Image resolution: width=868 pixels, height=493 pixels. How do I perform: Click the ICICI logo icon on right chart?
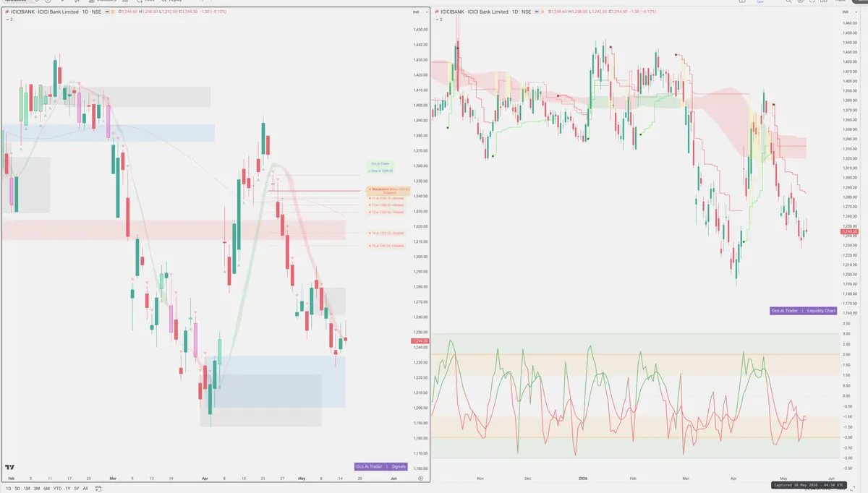tap(436, 12)
